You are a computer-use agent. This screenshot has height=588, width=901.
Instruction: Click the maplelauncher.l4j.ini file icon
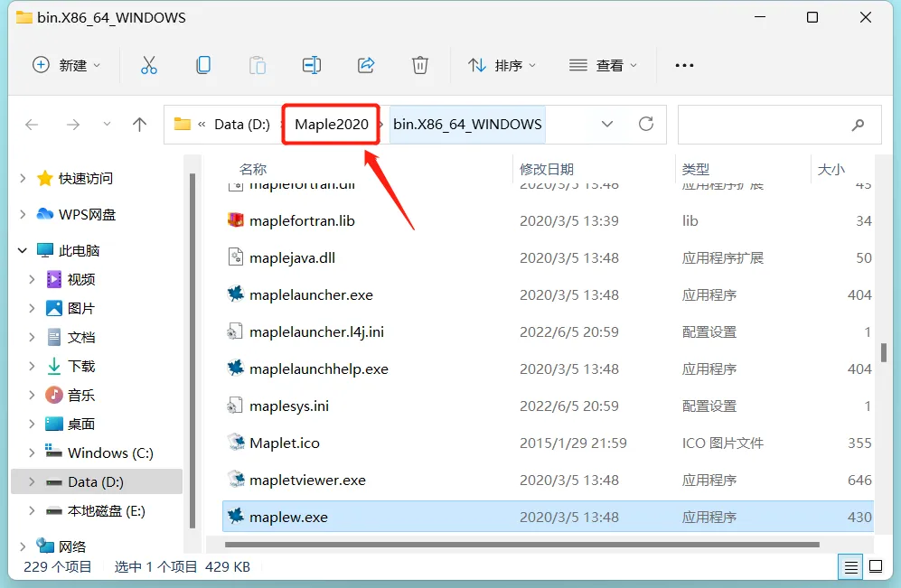pos(234,331)
